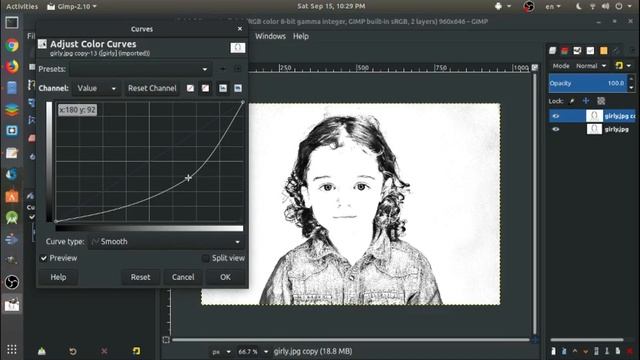The width and height of the screenshot is (640, 360).
Task: Open the Gimp-2.10 app menu in top bar
Action: tap(72, 6)
